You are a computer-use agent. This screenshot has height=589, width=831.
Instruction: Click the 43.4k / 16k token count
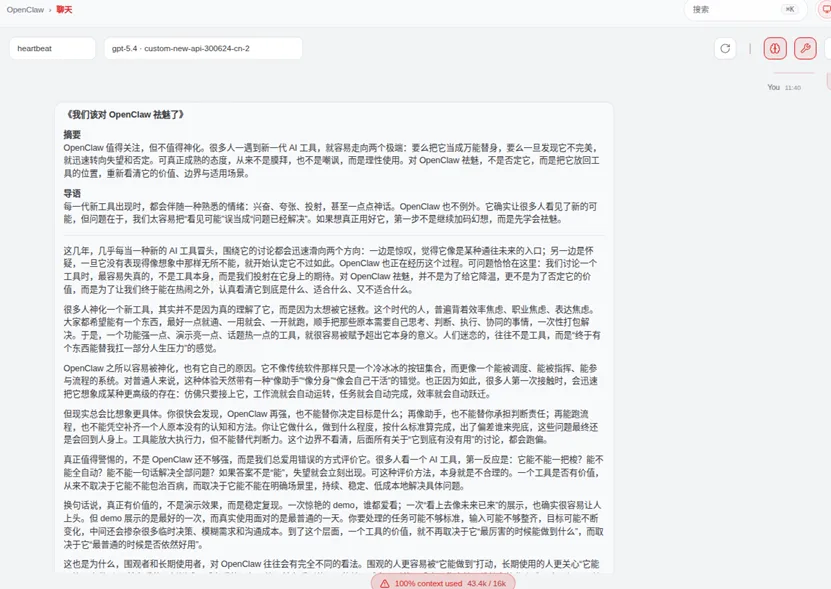pos(487,584)
